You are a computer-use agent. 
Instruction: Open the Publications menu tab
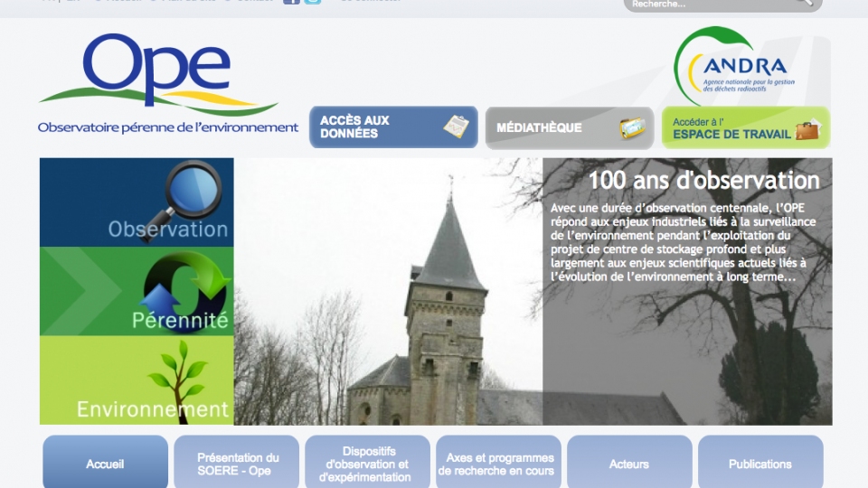760,463
